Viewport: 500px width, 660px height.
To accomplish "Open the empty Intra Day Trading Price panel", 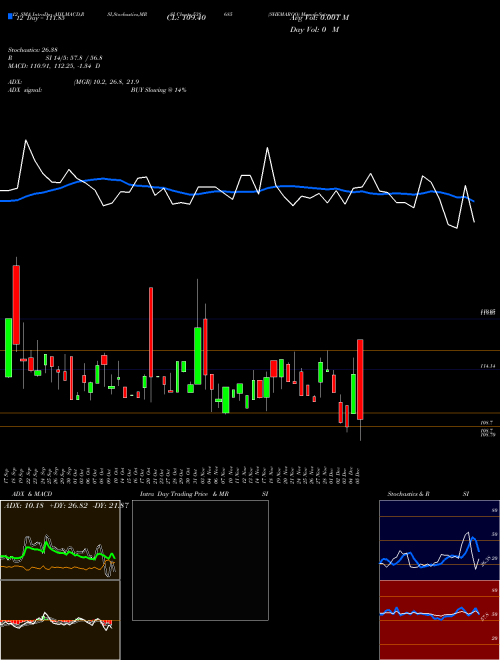I will coord(200,560).
